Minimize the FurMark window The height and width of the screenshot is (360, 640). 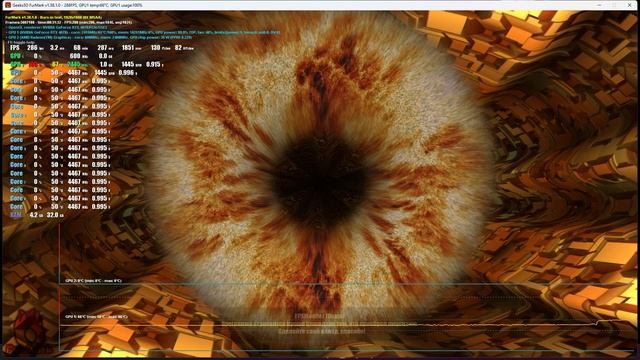(599, 5)
